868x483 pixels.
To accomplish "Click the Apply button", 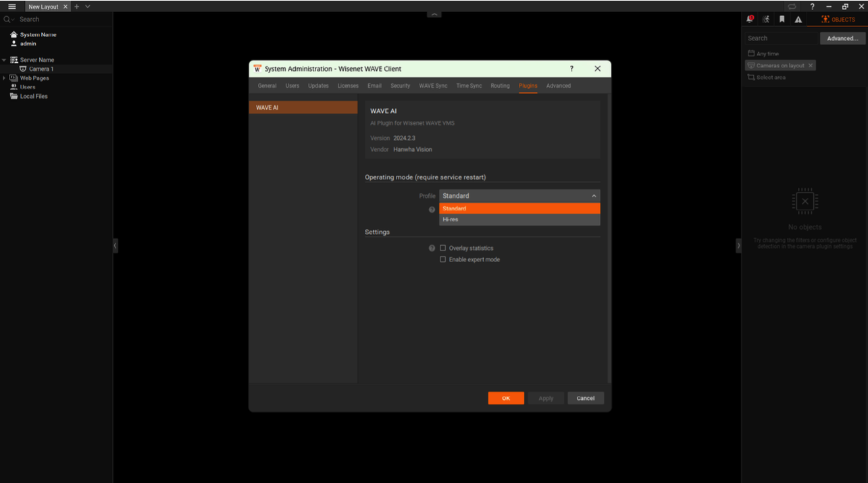I will 546,399.
